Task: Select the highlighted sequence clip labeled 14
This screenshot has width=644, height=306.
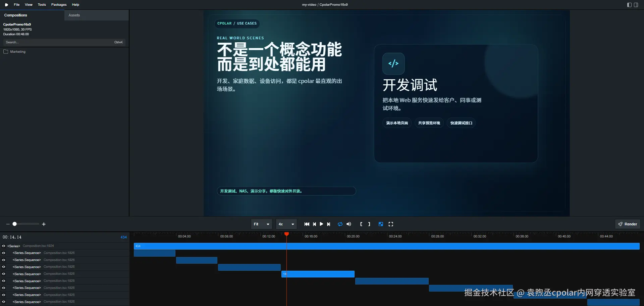Action: pyautogui.click(x=318, y=274)
